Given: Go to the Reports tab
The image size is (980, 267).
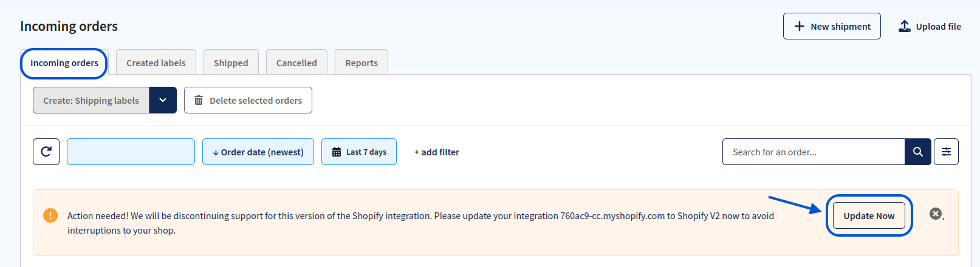Looking at the screenshot, I should pyautogui.click(x=362, y=63).
